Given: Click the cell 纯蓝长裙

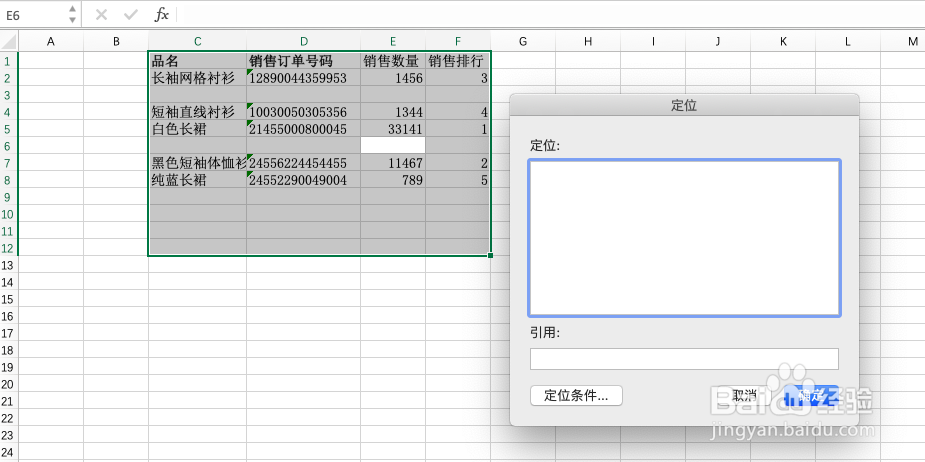Looking at the screenshot, I should 198,180.
